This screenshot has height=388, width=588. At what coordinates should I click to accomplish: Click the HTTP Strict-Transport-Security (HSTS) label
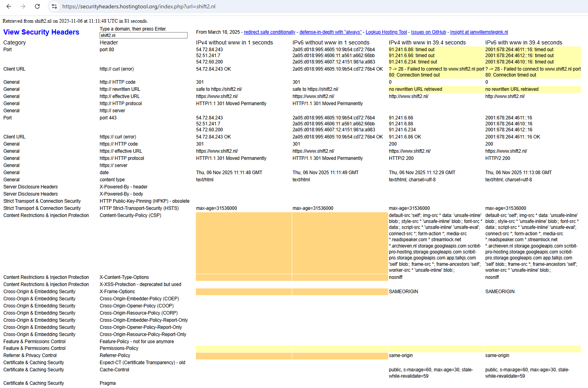tap(139, 208)
